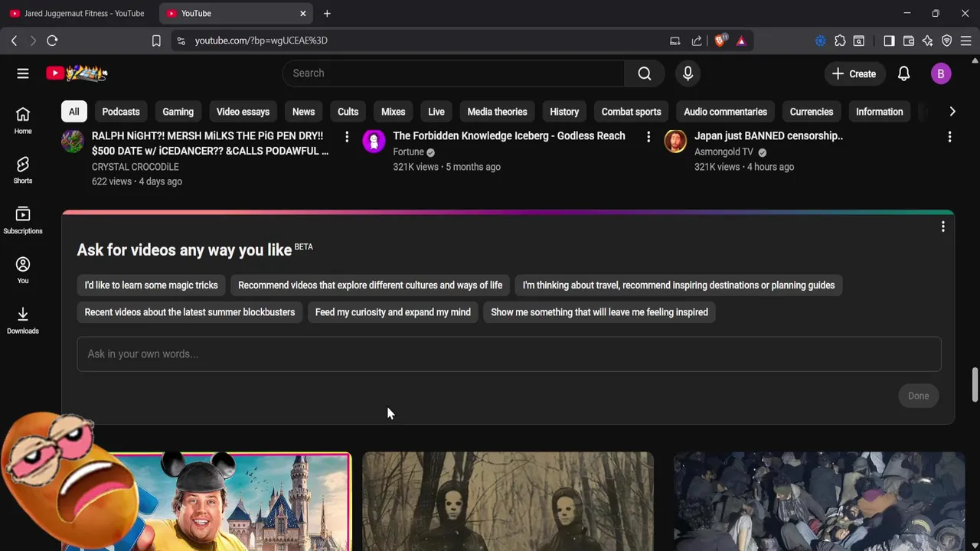Open the notifications bell
Screen dimensions: 980x551
903,73
